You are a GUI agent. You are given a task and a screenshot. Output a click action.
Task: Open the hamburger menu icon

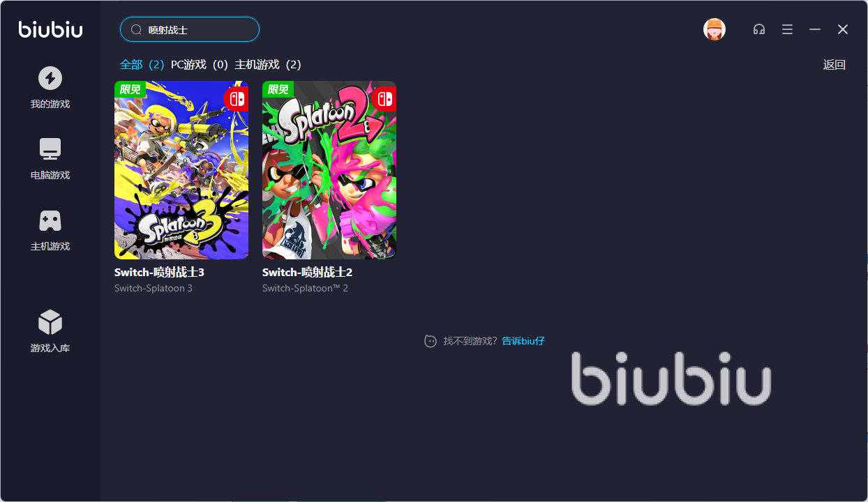[x=787, y=29]
